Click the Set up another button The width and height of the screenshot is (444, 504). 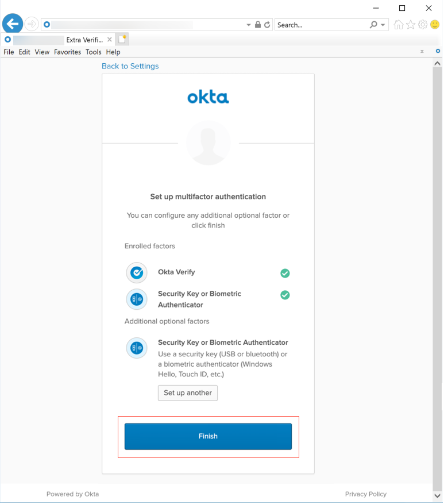tap(188, 393)
